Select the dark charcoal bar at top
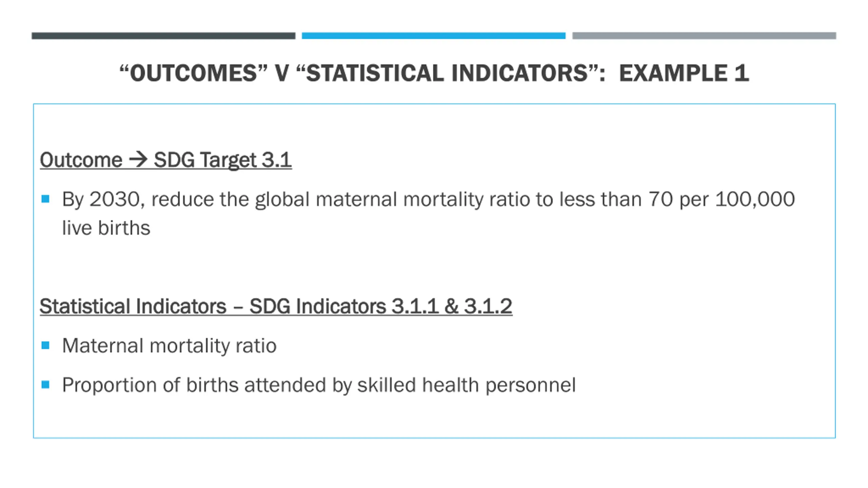The image size is (868, 488). [163, 36]
